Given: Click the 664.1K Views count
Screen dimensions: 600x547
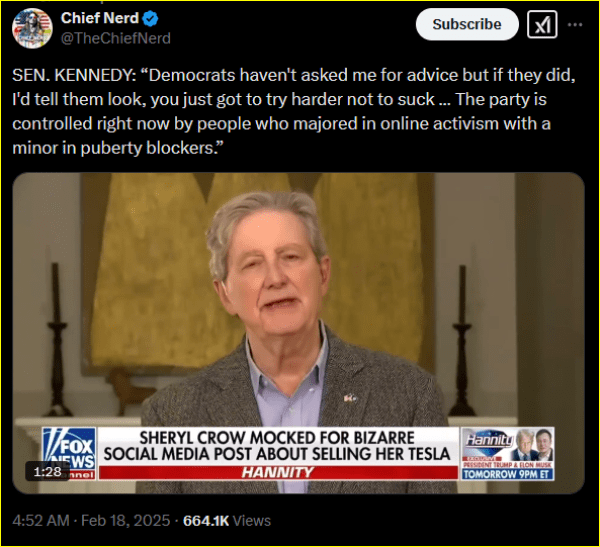Looking at the screenshot, I should [227, 521].
